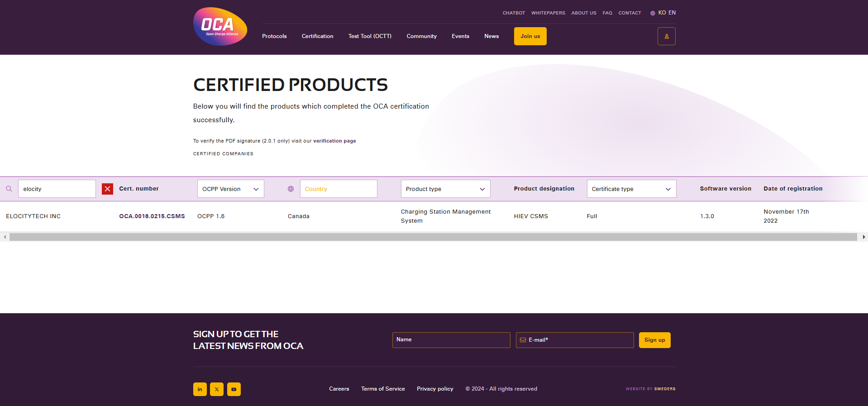Click the Join us button
This screenshot has width=868, height=406.
530,36
